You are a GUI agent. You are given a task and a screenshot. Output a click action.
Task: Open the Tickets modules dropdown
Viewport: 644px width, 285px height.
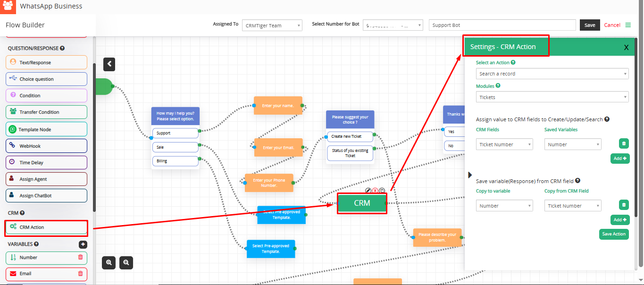point(552,97)
